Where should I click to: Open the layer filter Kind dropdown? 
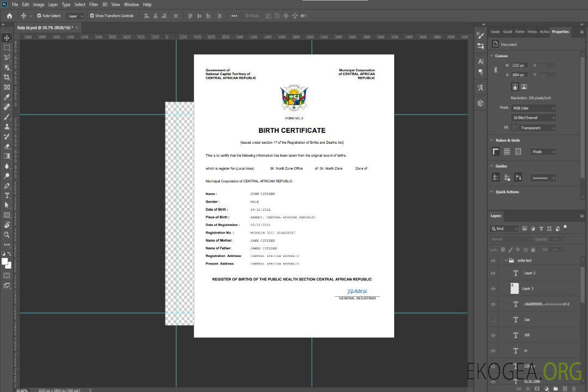tap(504, 229)
